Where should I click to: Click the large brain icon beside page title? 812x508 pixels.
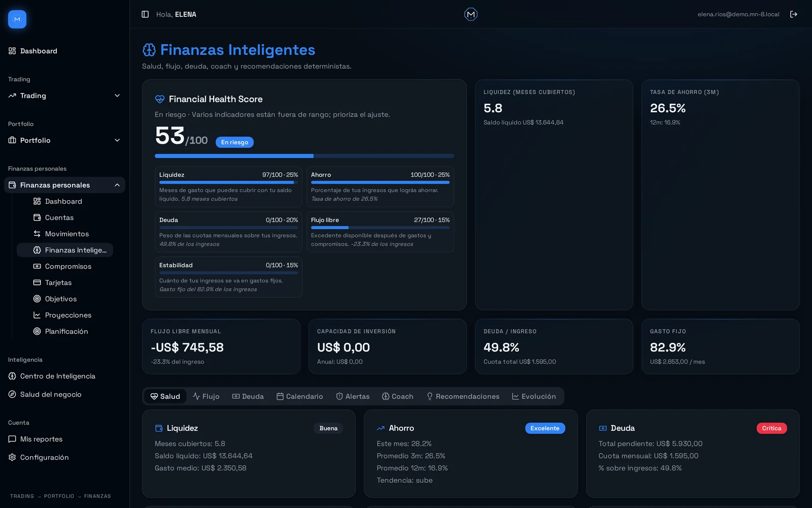pyautogui.click(x=149, y=50)
